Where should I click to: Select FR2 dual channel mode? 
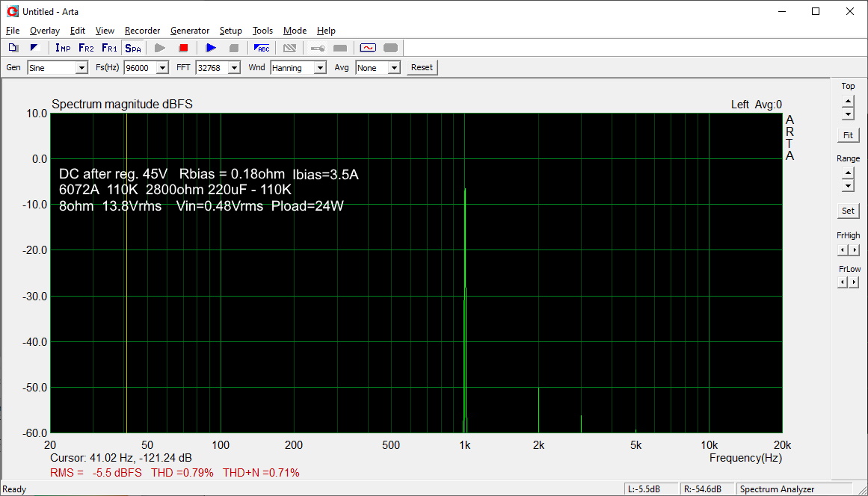[86, 48]
